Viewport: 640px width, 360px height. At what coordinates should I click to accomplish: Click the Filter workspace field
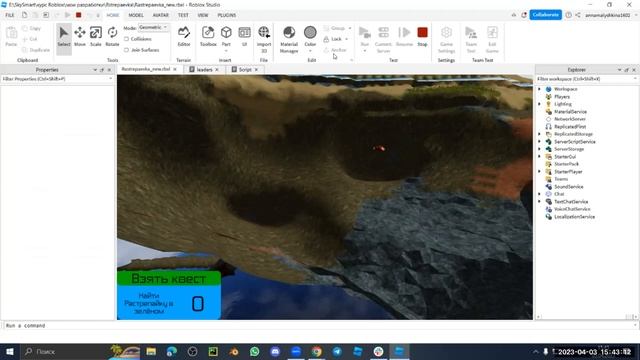[x=586, y=79]
